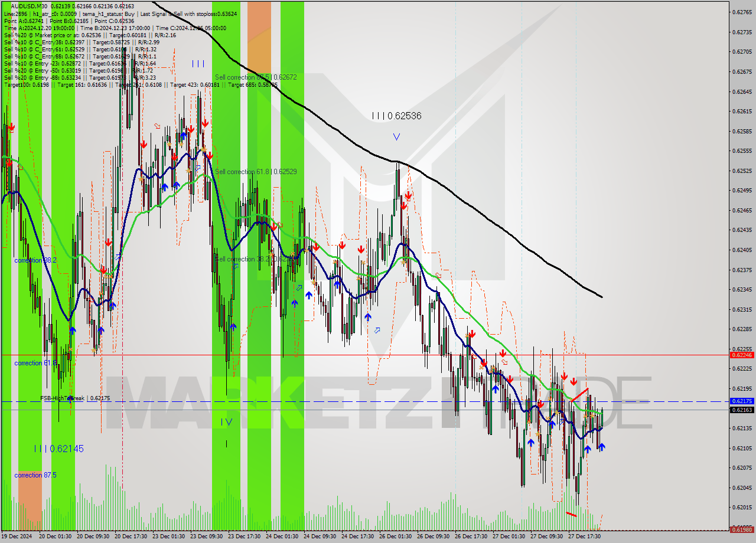Viewport: 756px width, 543px height.
Task: Click '20 Dec 17:30' on time axis
Action: tap(131, 537)
